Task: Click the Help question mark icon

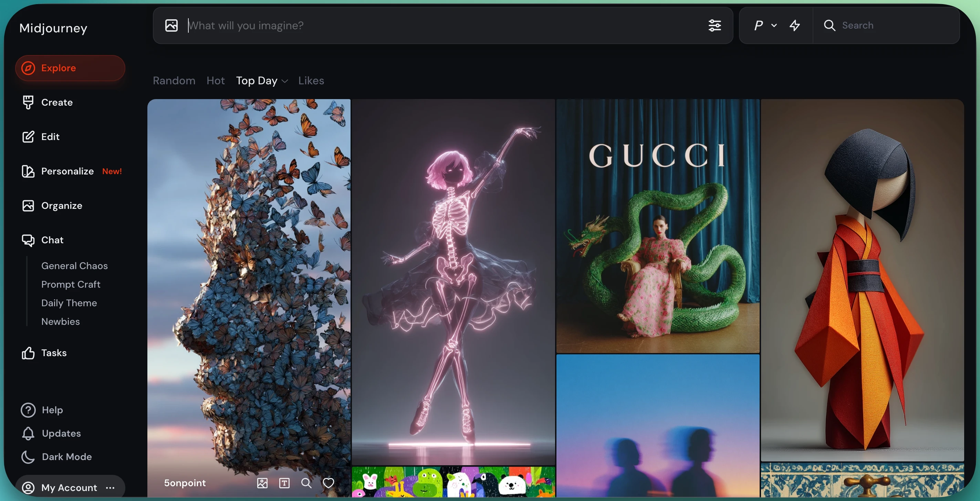Action: coord(28,410)
